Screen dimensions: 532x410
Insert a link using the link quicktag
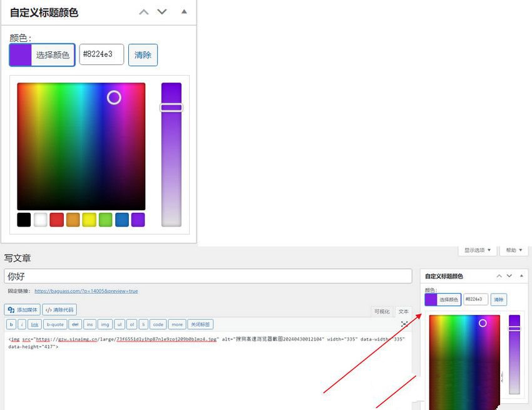pyautogui.click(x=34, y=324)
